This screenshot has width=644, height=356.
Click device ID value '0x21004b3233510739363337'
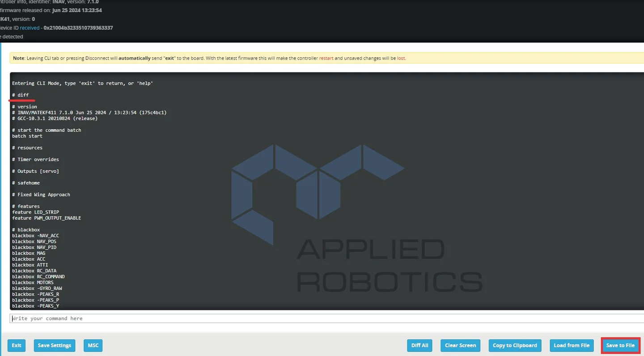(x=78, y=28)
